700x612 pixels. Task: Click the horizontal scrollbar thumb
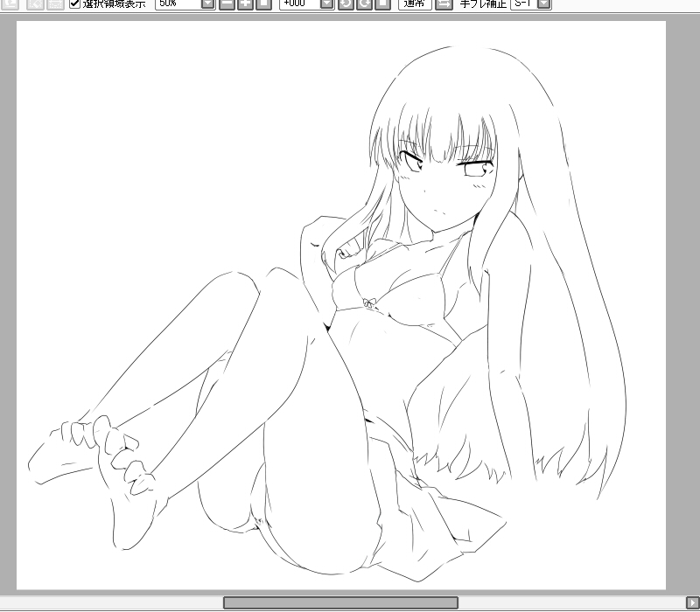tap(340, 602)
